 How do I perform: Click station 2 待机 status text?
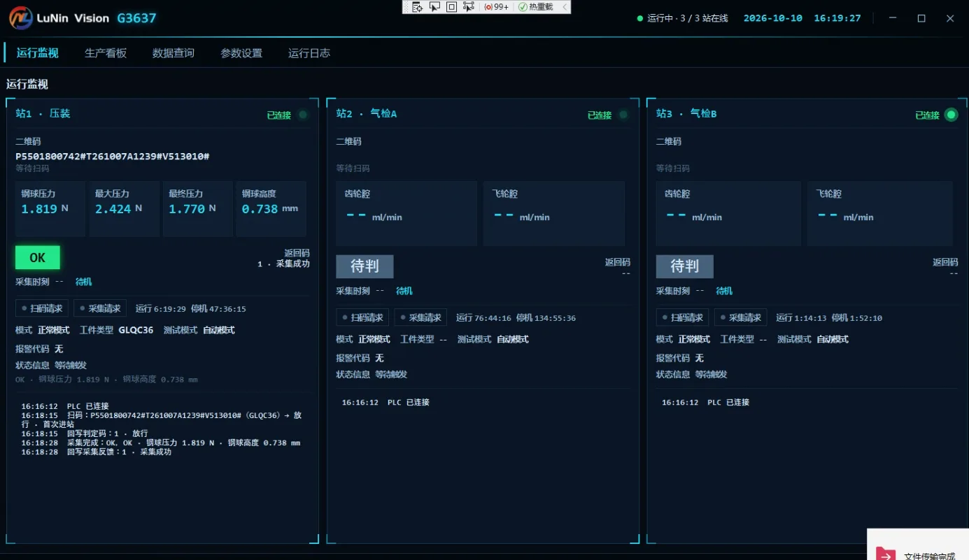(x=404, y=291)
